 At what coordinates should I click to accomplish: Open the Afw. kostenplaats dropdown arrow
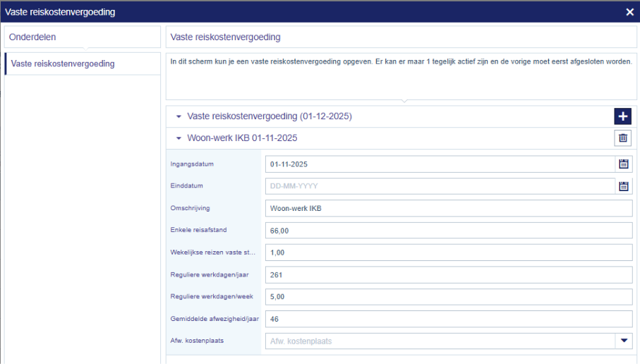coord(624,341)
